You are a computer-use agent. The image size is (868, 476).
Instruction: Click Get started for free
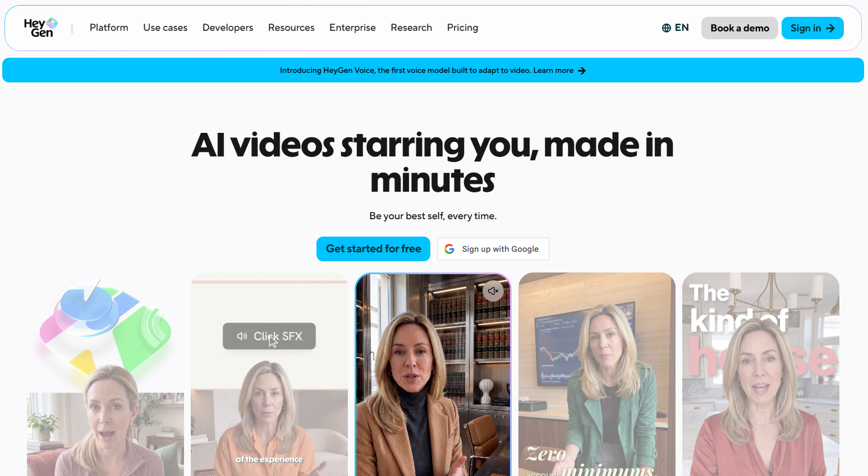point(373,249)
